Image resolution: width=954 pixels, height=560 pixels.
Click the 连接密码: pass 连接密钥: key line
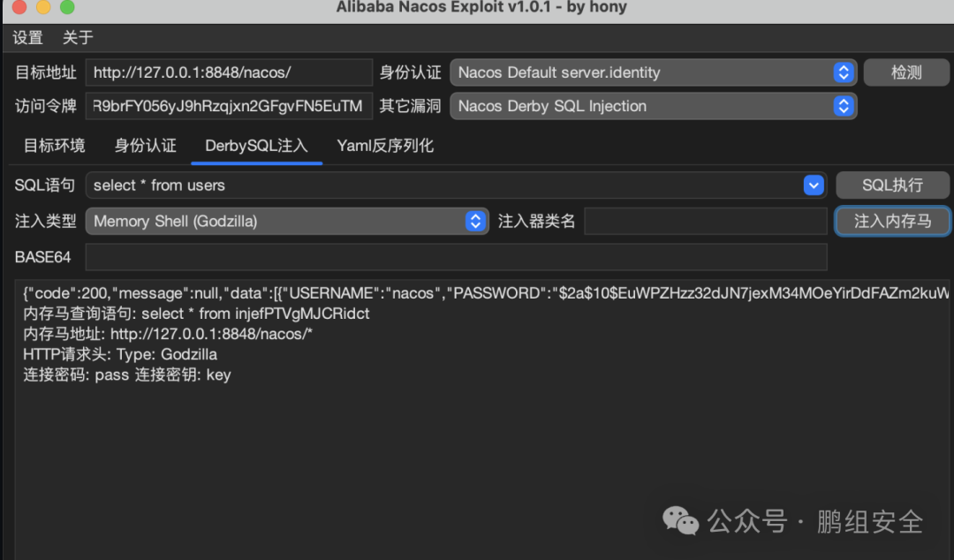[x=126, y=375]
